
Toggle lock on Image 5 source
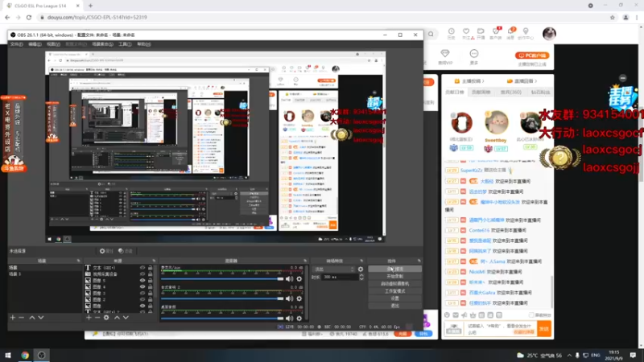tap(150, 280)
